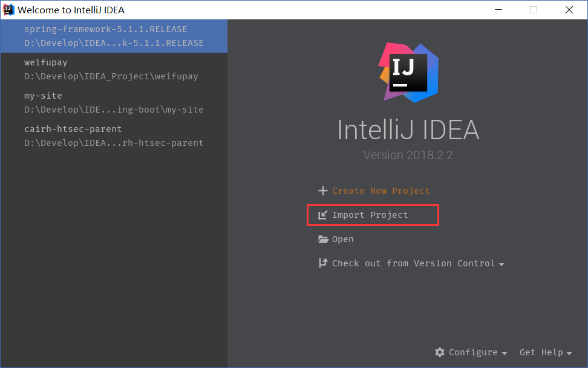Click the Version 2018.2.2 label

408,155
